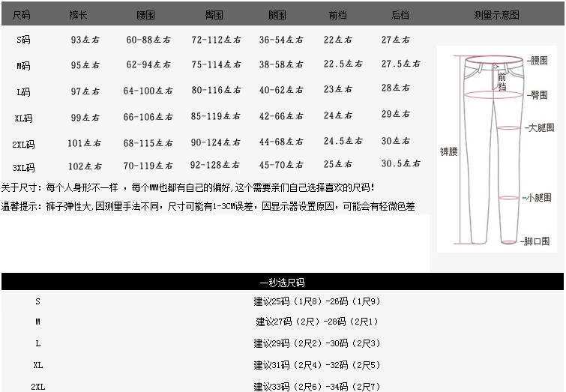The height and width of the screenshot is (392, 566).
Task: Click the 44-68左右 leg cell
Action: [x=281, y=142]
